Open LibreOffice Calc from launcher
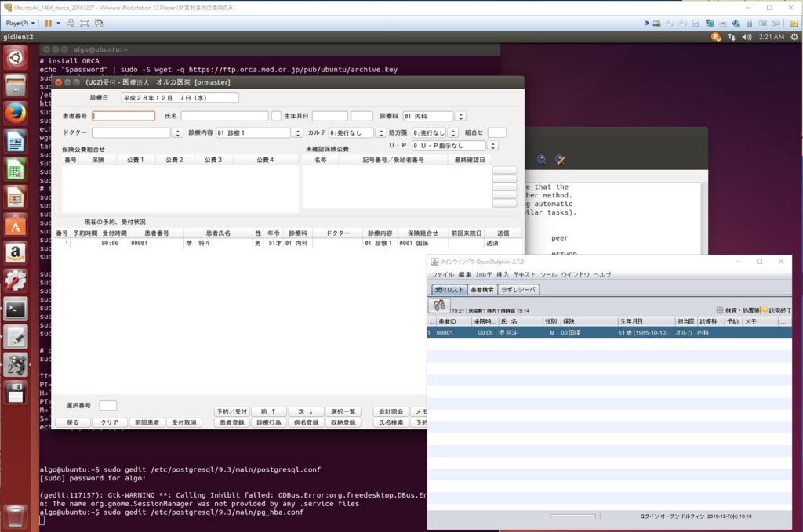This screenshot has width=803, height=532. (x=16, y=169)
